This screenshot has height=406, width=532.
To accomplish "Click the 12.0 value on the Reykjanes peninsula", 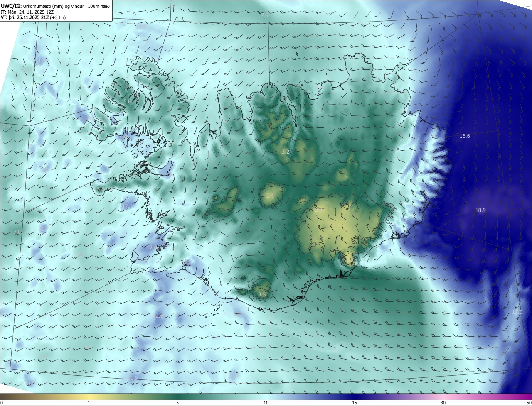I will tap(152, 247).
